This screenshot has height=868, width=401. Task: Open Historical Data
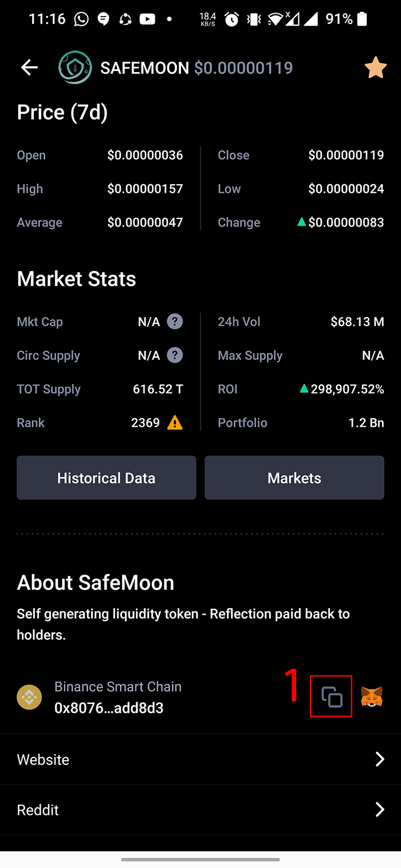tap(107, 478)
